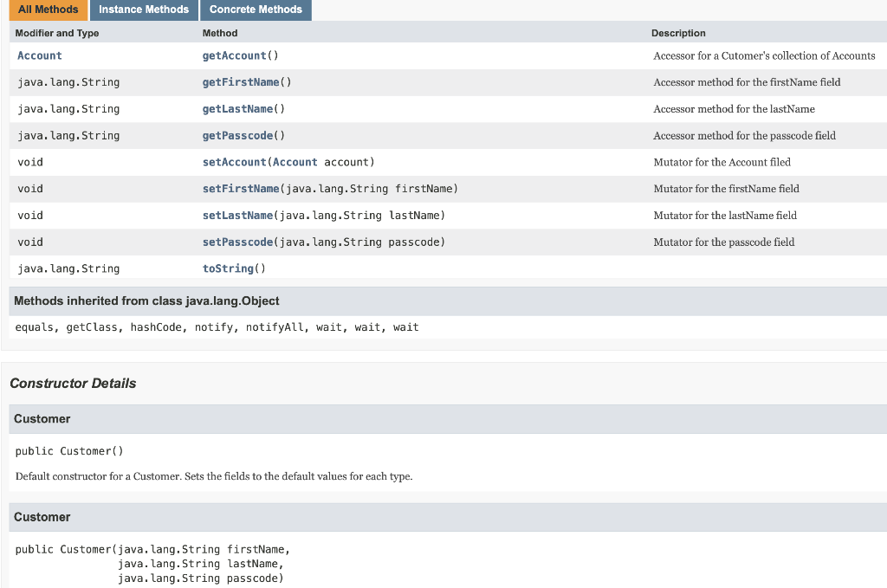The width and height of the screenshot is (887, 588).
Task: Switch to the Concrete Methods tab
Action: tap(256, 10)
